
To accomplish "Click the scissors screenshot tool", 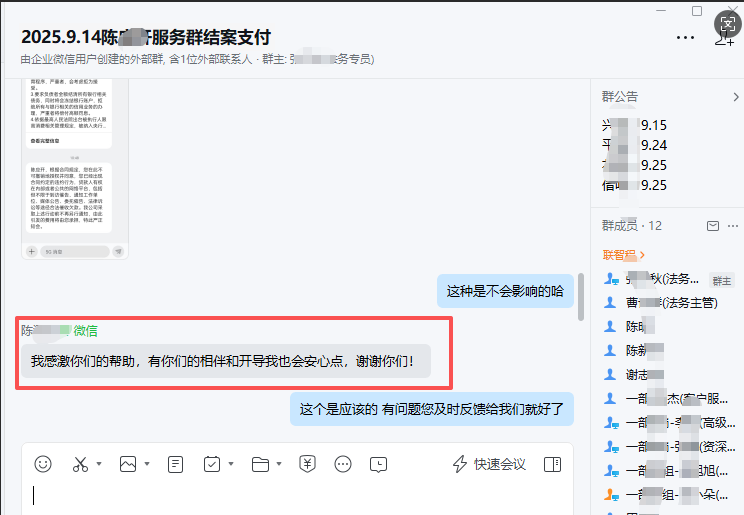I will tap(80, 464).
